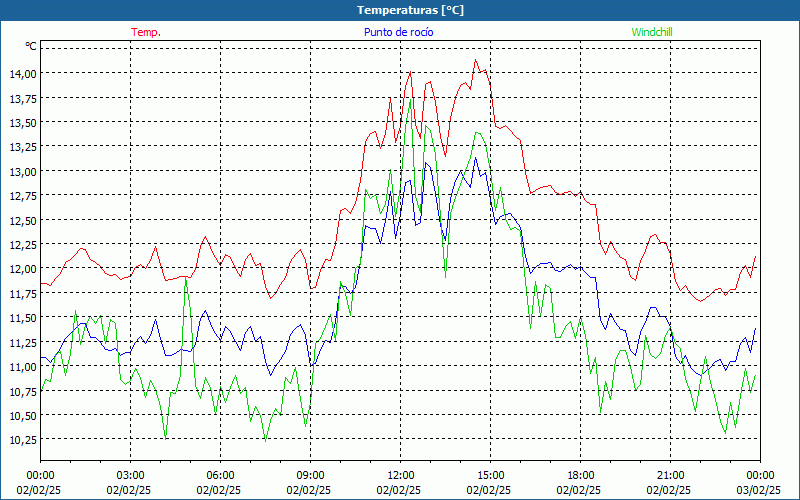This screenshot has width=800, height=500.
Task: Click the 09:00 time axis label
Action: tap(310, 475)
